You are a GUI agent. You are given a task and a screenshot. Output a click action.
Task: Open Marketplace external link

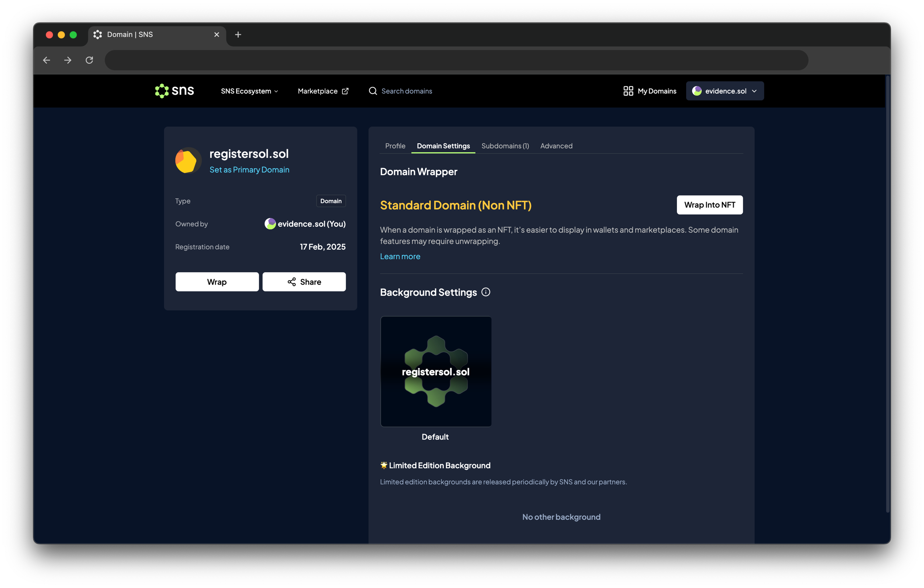coord(323,91)
